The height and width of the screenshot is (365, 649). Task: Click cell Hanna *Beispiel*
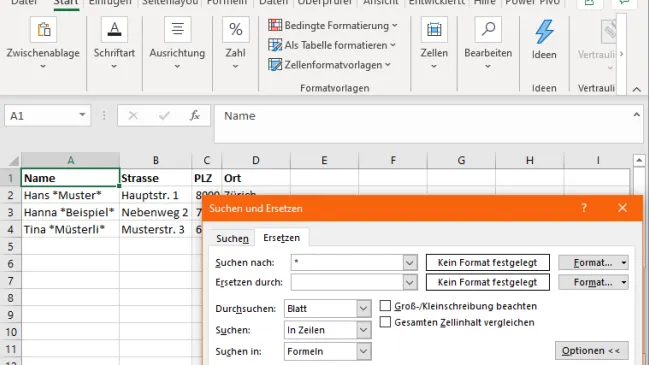click(x=70, y=212)
